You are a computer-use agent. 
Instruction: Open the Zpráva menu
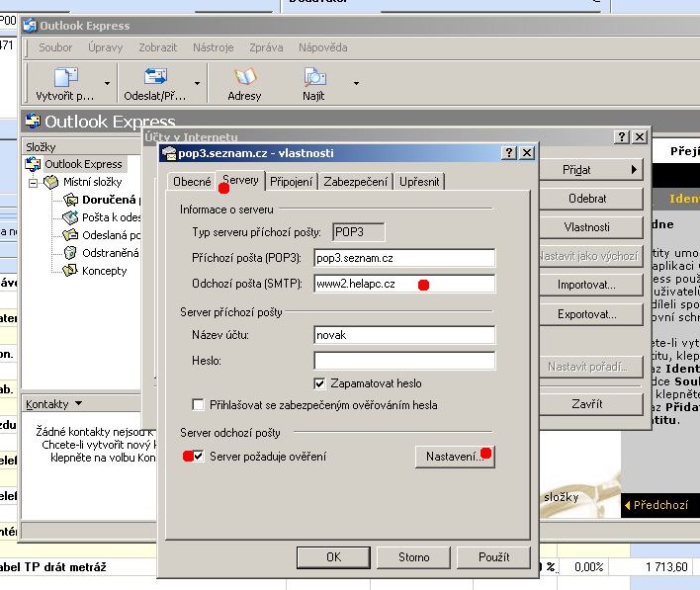point(266,47)
